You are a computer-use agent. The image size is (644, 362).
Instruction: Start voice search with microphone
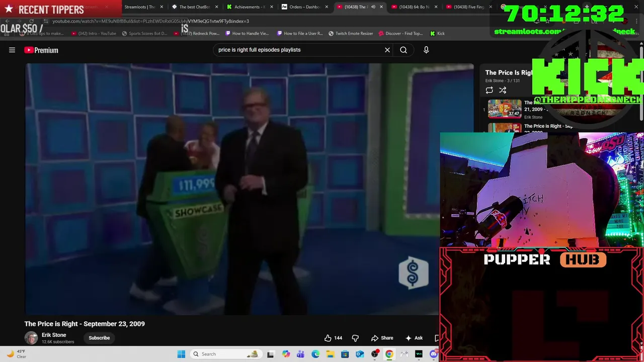[426, 50]
